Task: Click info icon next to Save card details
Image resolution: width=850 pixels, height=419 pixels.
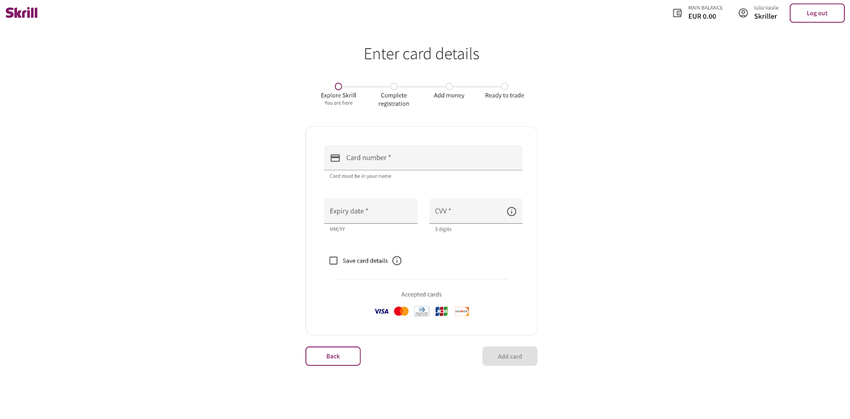Action: [397, 261]
